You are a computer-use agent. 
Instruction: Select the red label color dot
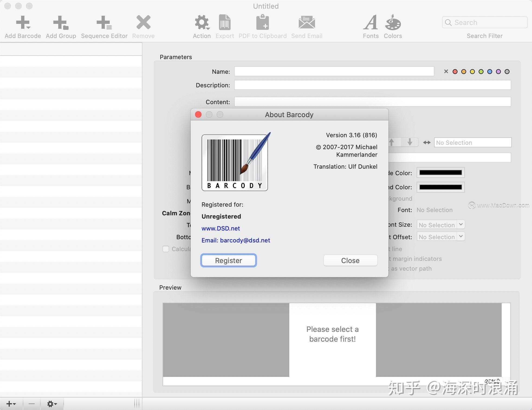coord(455,72)
